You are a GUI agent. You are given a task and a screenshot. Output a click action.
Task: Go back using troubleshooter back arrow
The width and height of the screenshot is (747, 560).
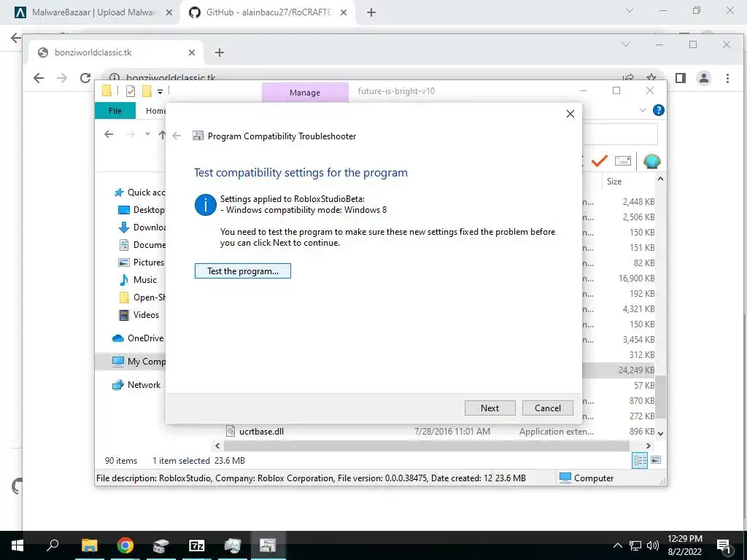coord(177,136)
